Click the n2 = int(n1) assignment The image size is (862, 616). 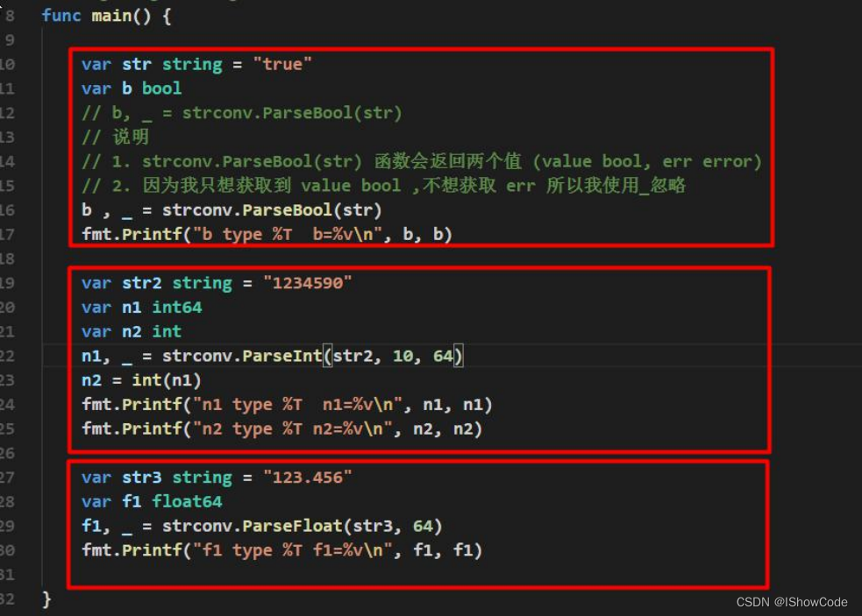[141, 380]
